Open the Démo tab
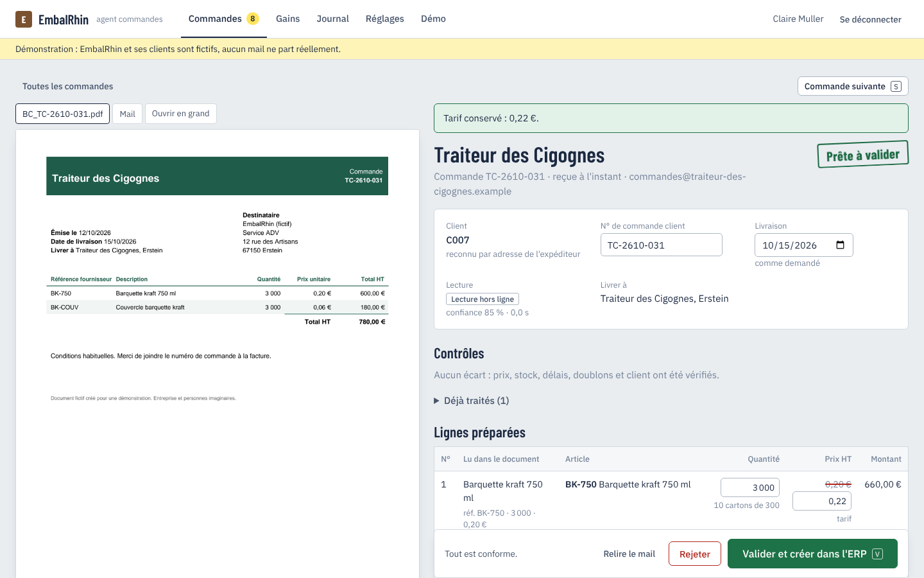Viewport: 924px width, 578px height. coord(433,19)
